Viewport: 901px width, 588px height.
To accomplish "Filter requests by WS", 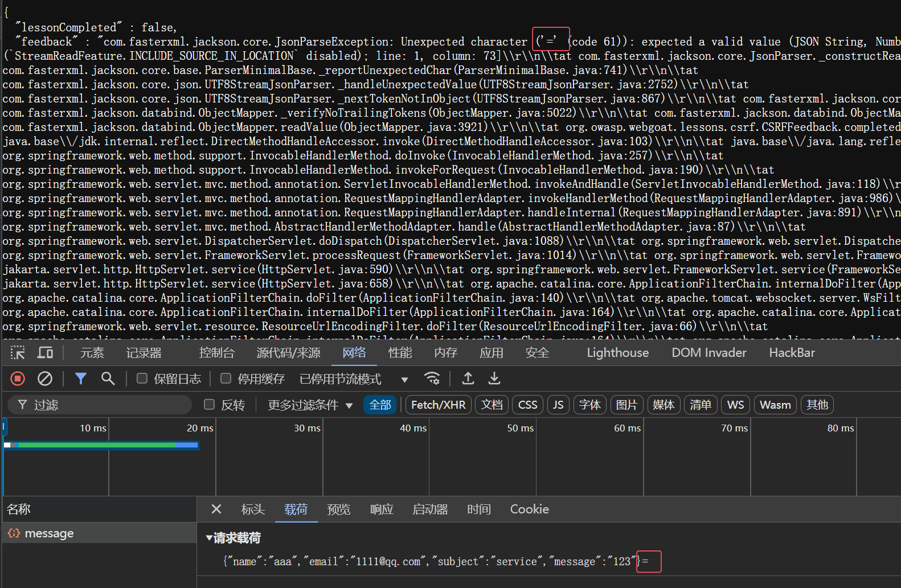I will tap(736, 405).
